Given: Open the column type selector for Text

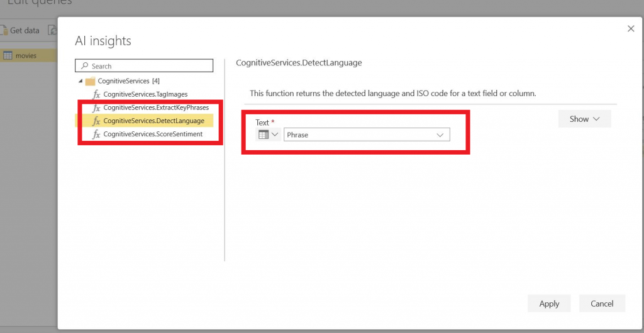Looking at the screenshot, I should click(268, 134).
